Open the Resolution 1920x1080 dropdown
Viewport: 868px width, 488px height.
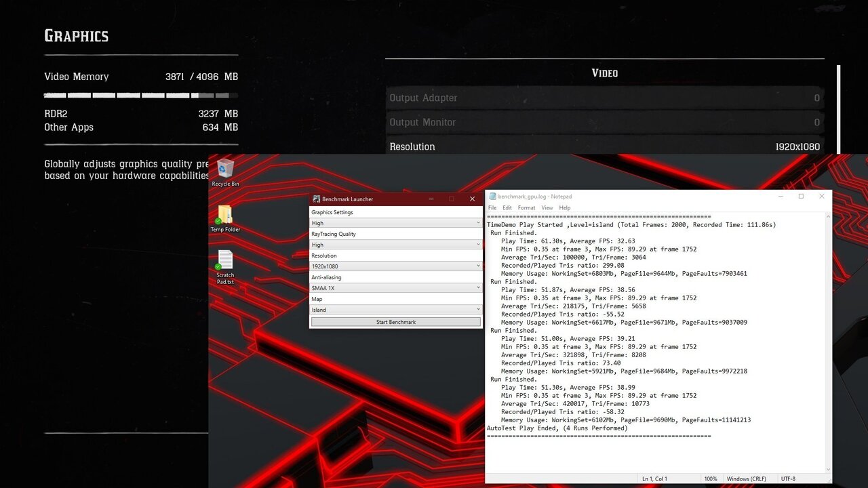pos(395,266)
